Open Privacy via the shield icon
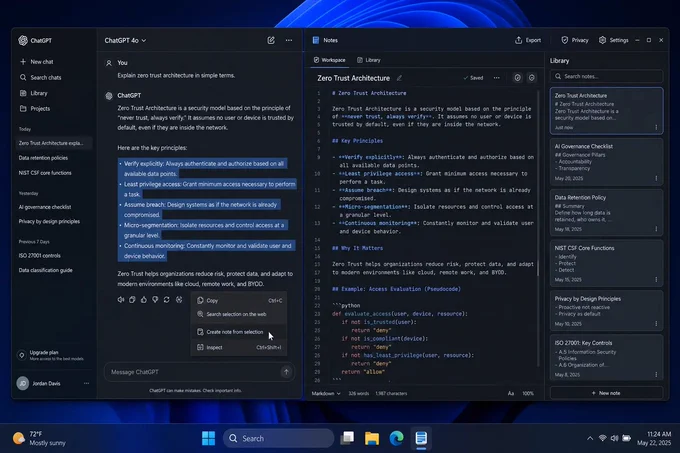The image size is (680, 453). coord(565,40)
